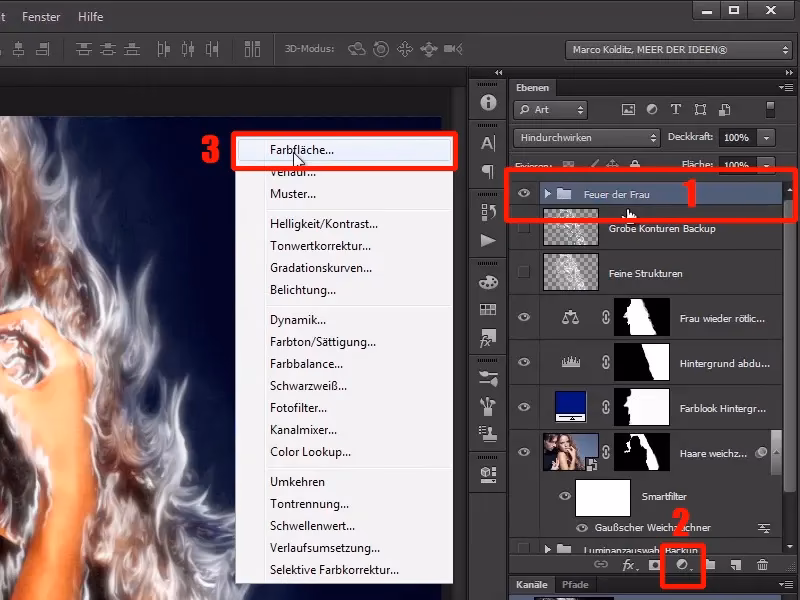Image resolution: width=800 pixels, height=600 pixels.
Task: Click the fx layer styles icon
Action: click(627, 565)
